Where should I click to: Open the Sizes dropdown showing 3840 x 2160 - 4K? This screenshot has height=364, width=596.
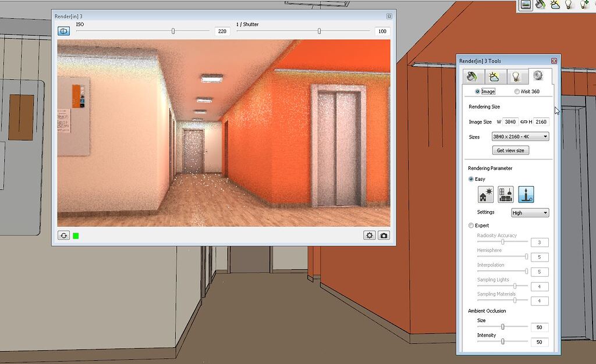(x=520, y=137)
